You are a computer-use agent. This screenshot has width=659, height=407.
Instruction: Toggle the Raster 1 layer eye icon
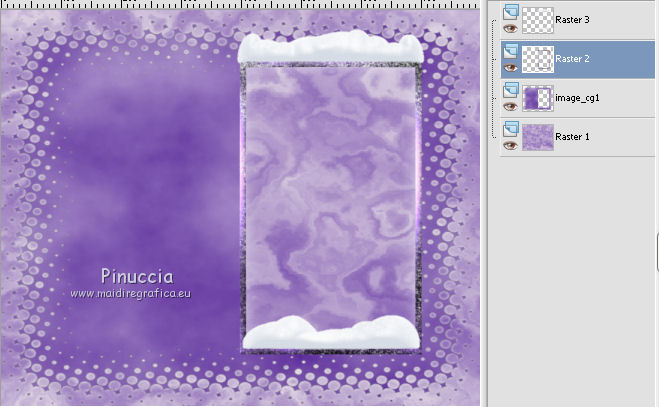click(510, 145)
